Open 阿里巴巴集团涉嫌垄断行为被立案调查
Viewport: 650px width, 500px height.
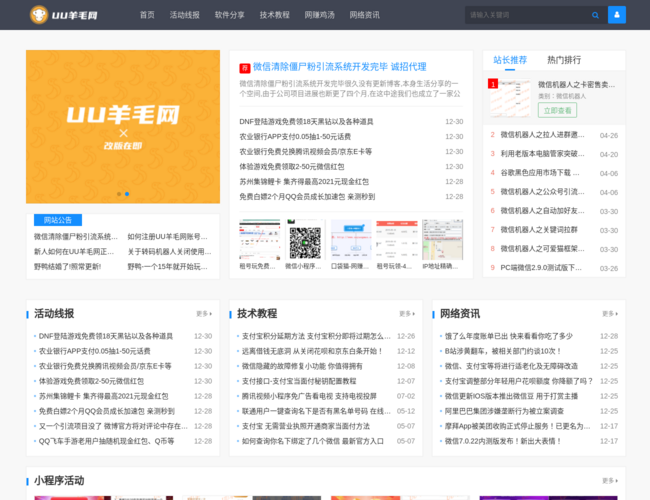point(504,411)
